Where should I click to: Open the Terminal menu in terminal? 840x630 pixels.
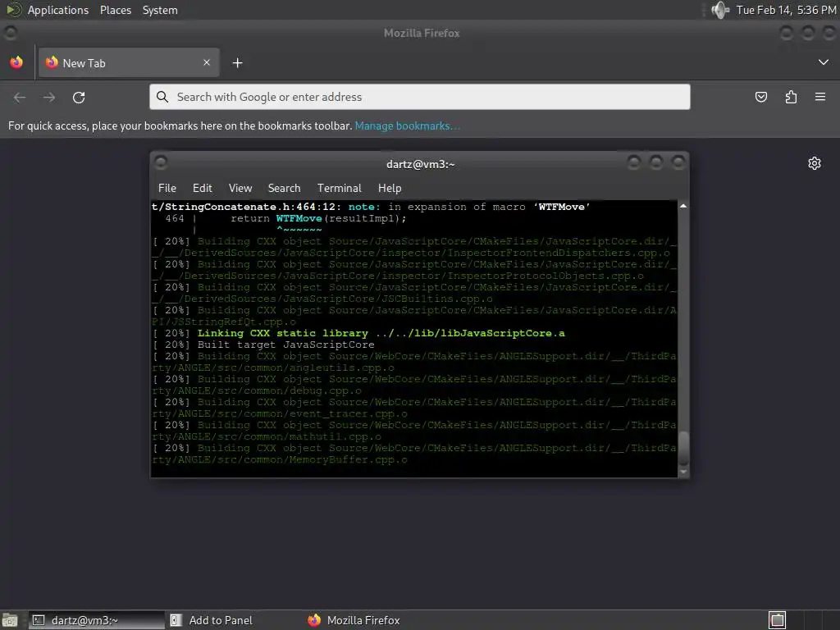click(x=339, y=188)
